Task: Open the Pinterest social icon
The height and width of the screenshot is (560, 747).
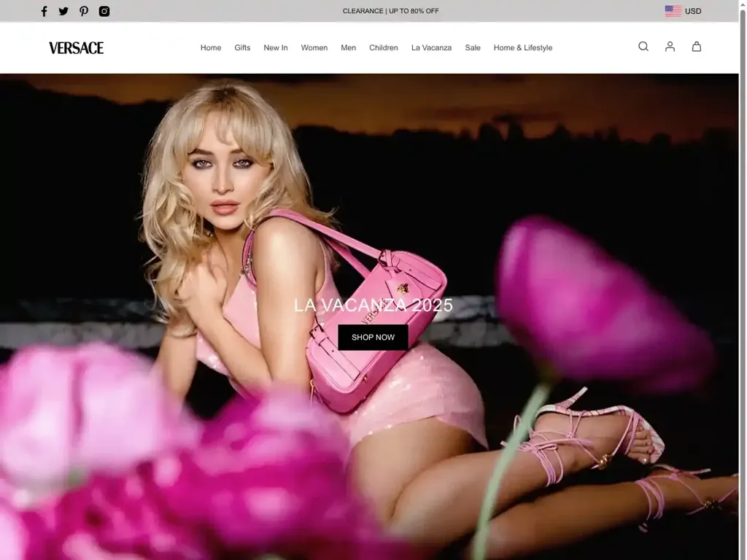Action: [84, 11]
